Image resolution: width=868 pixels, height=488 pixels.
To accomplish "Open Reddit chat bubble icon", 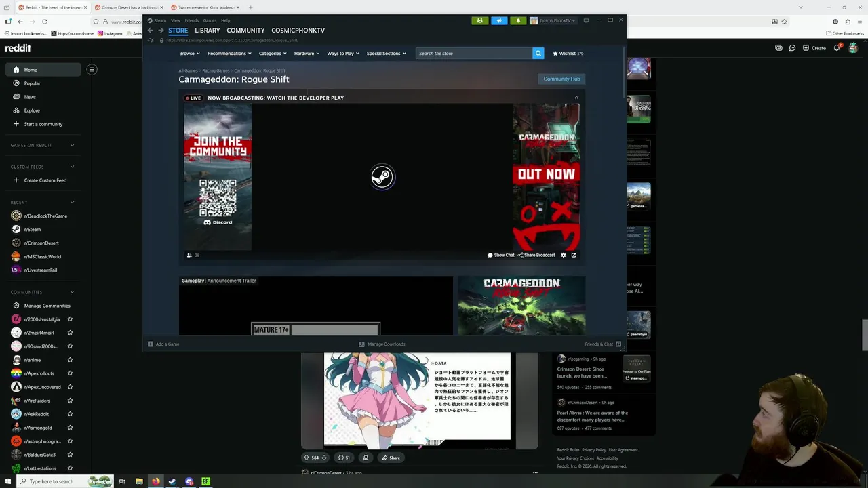I will 792,48.
